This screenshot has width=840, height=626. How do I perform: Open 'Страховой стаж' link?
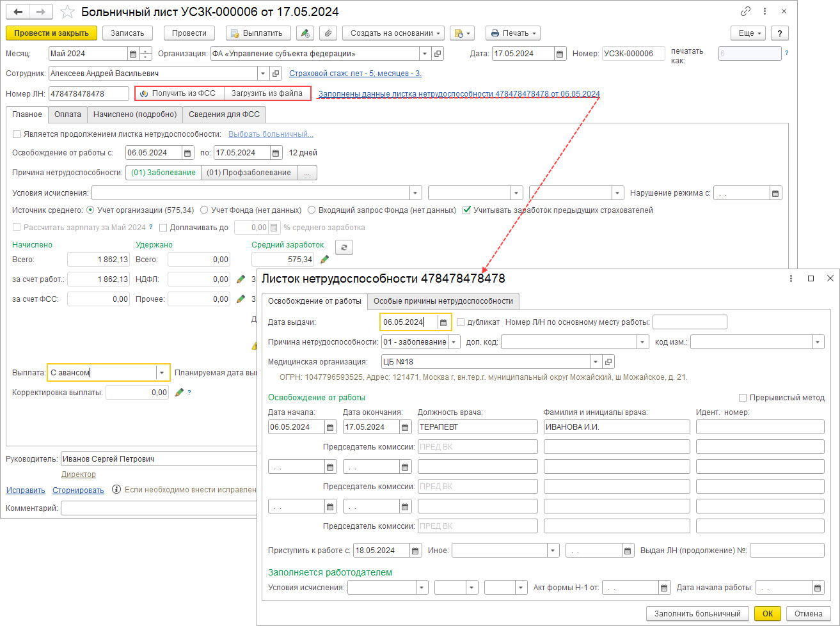(x=355, y=74)
